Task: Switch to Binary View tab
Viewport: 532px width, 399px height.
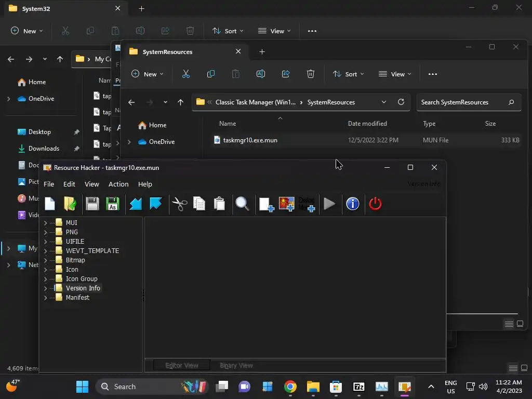Action: point(236,366)
